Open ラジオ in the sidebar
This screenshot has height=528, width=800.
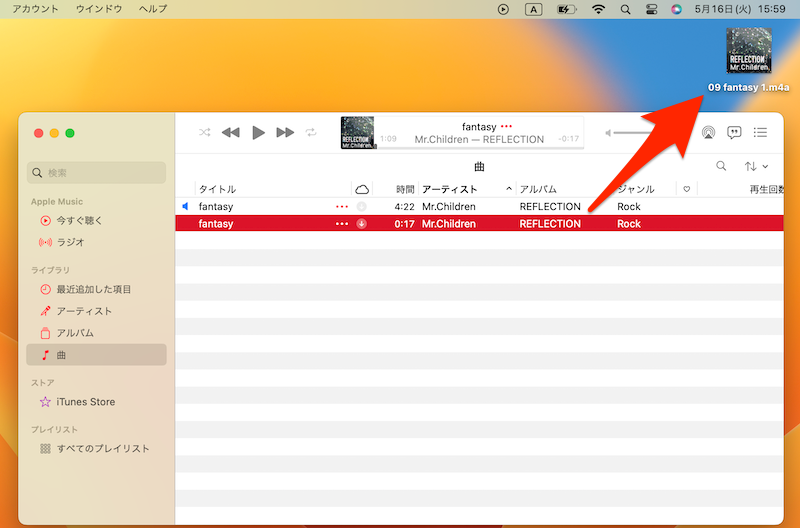70,242
